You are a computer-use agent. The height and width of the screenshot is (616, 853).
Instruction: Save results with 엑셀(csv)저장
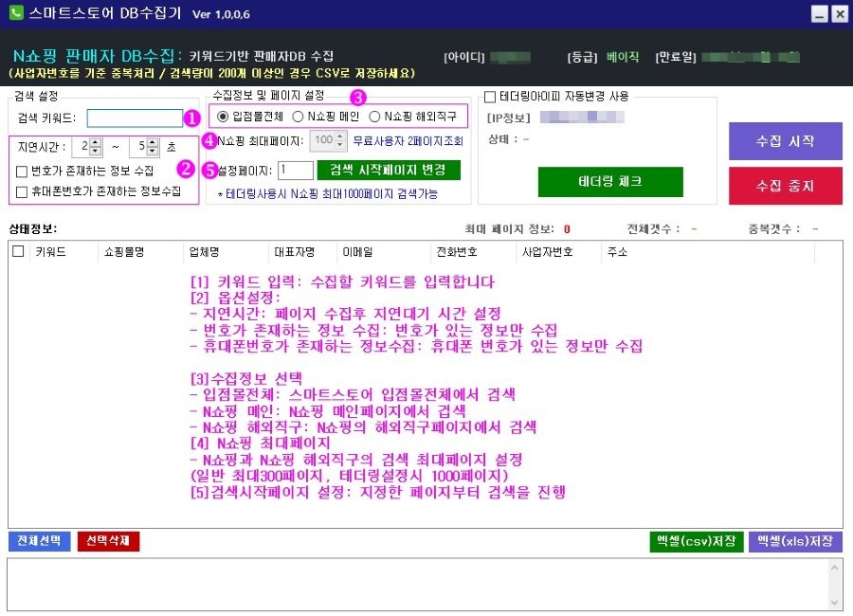(697, 541)
